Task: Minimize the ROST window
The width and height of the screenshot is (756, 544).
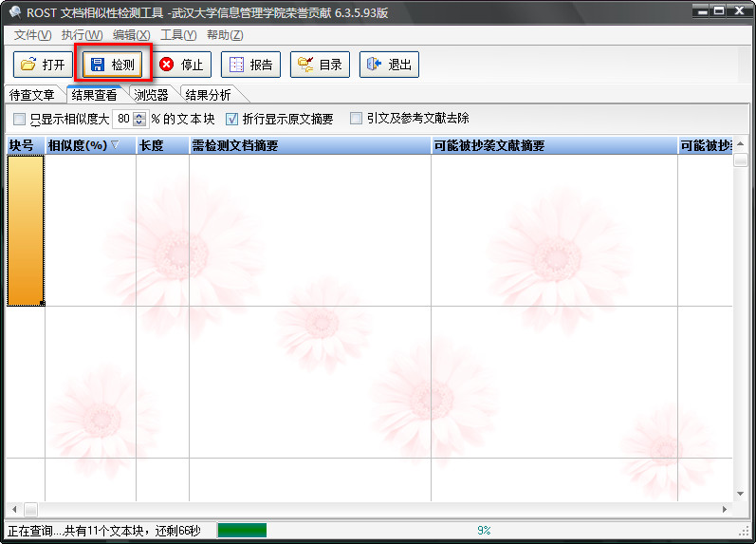Action: point(703,10)
